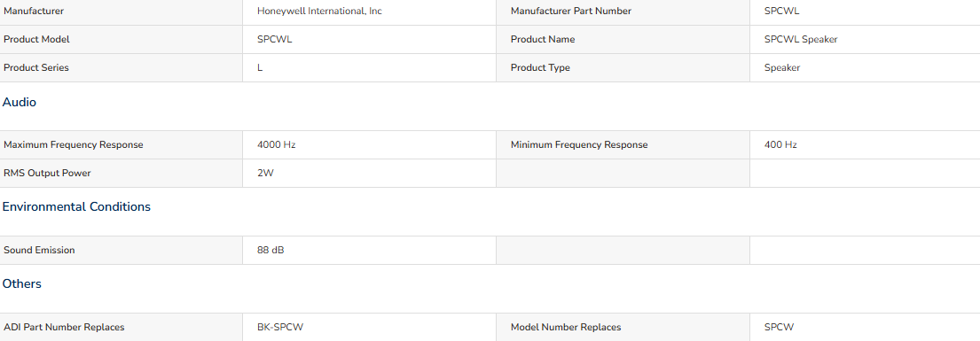Click the Product Series value L
This screenshot has height=341, width=980.
point(260,67)
